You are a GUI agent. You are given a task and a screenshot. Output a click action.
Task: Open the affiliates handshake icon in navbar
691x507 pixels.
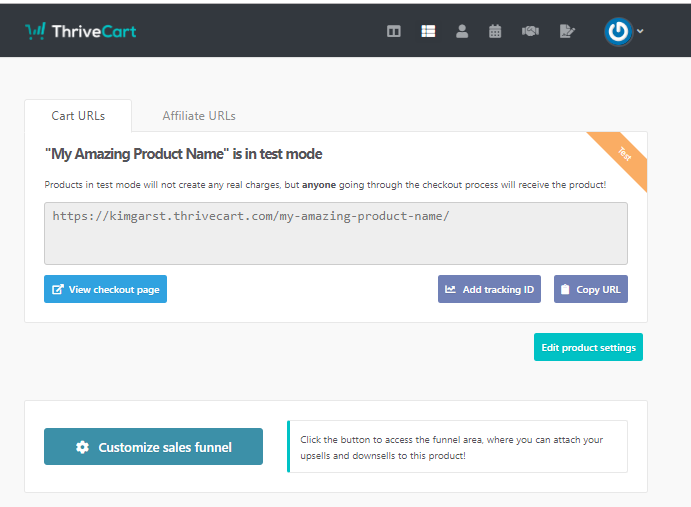tap(530, 31)
